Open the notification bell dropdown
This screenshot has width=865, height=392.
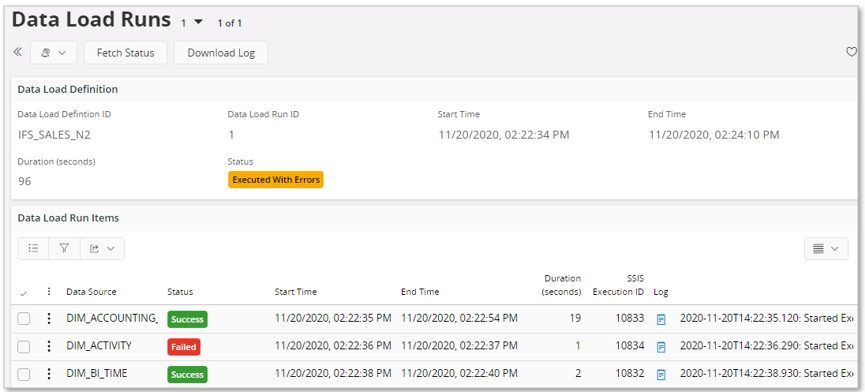(x=54, y=53)
